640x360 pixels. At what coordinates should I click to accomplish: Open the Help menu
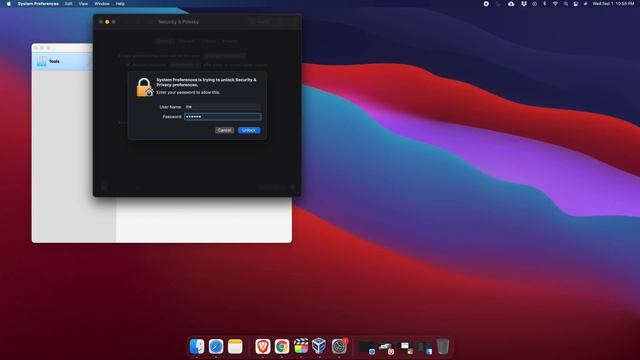120,4
